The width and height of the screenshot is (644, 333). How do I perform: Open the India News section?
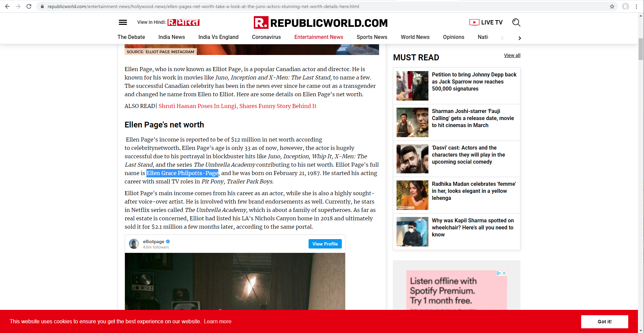[x=172, y=37]
